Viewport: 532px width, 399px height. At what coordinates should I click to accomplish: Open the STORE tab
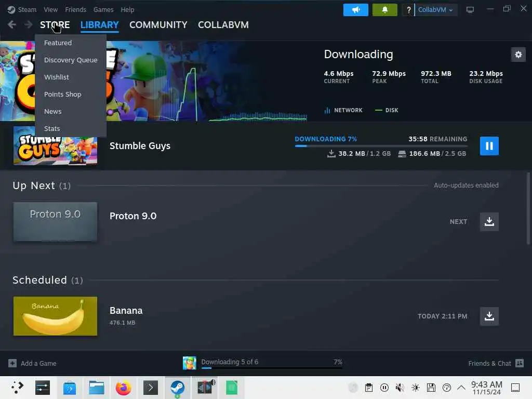tap(55, 25)
